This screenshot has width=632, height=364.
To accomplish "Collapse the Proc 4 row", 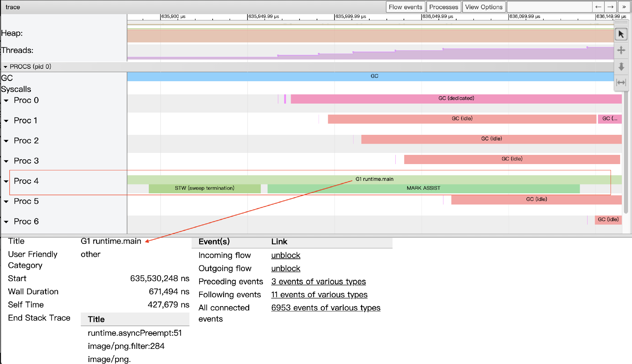I will click(6, 181).
